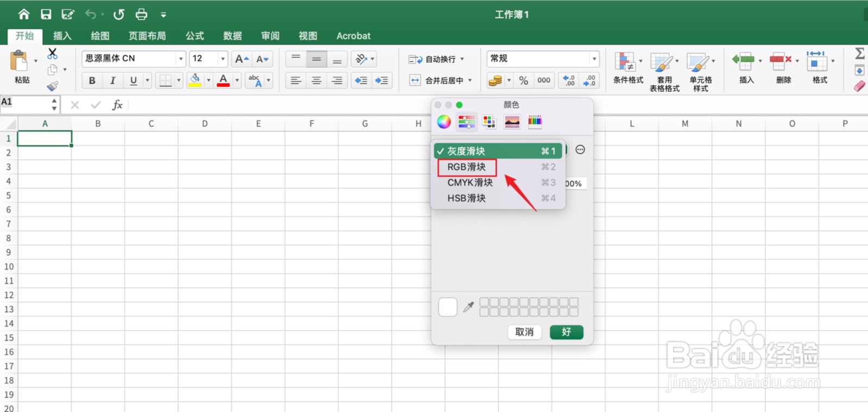
Task: Expand the text orientation dropdown
Action: click(x=372, y=59)
